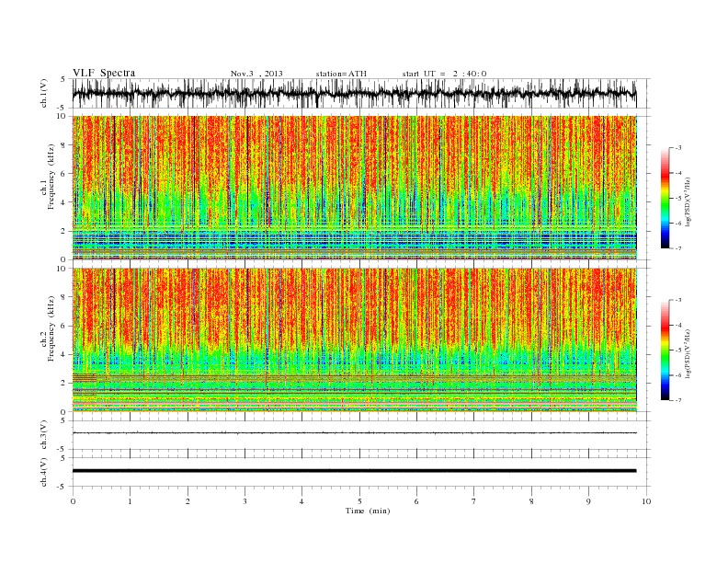Click the ch.1 spectrogram panel
This screenshot has width=728, height=563.
pyautogui.click(x=355, y=188)
